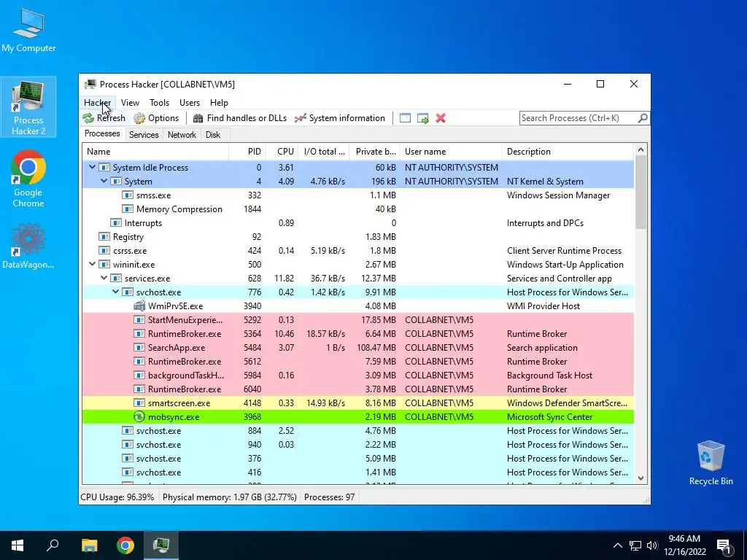The width and height of the screenshot is (747, 560).
Task: Select the backgroundTaskH... process row
Action: click(x=358, y=376)
